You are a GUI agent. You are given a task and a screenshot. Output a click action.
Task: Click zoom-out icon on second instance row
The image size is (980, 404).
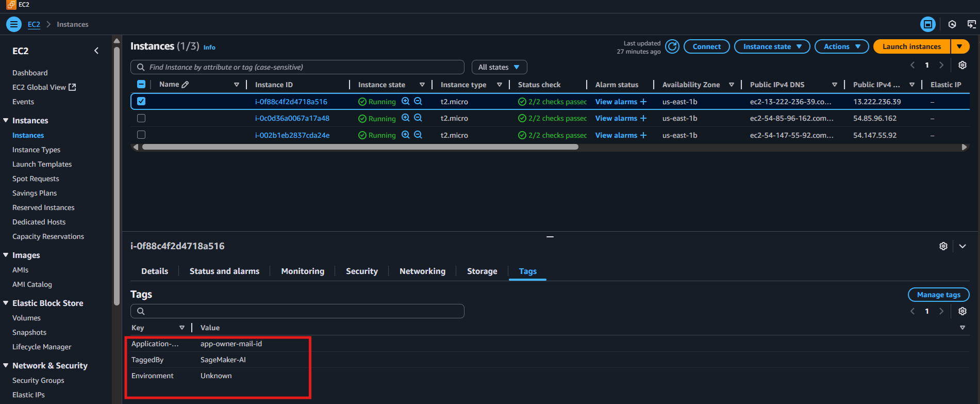(x=418, y=118)
